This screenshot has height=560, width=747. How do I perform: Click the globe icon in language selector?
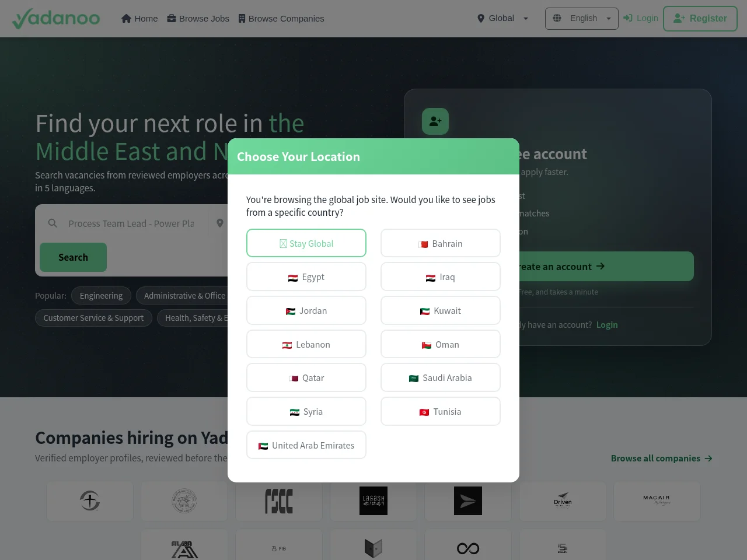click(557, 18)
